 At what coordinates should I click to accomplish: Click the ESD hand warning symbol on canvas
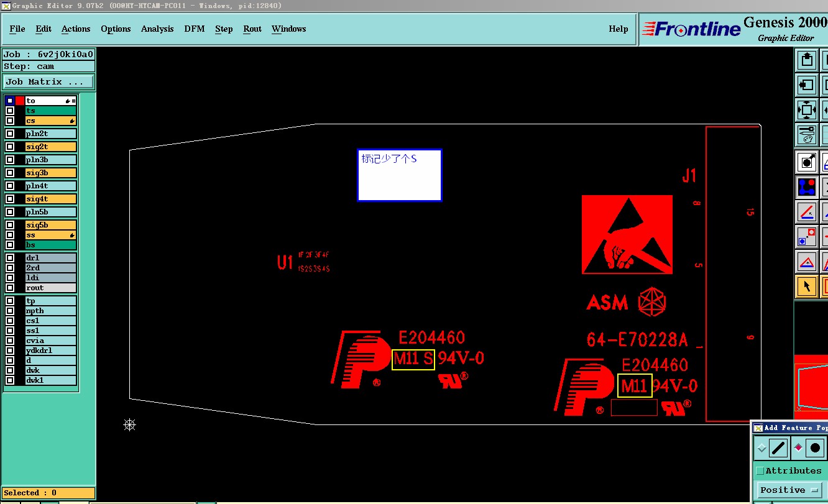(627, 234)
